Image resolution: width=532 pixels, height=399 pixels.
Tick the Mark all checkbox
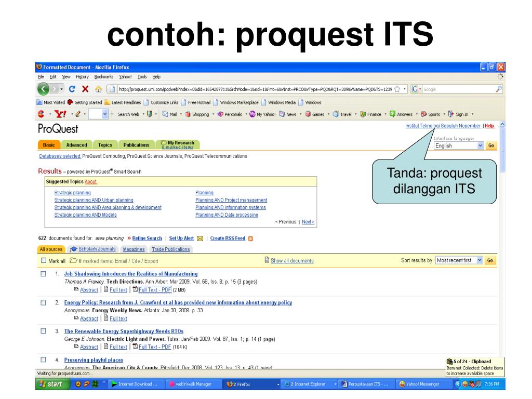[x=44, y=261]
